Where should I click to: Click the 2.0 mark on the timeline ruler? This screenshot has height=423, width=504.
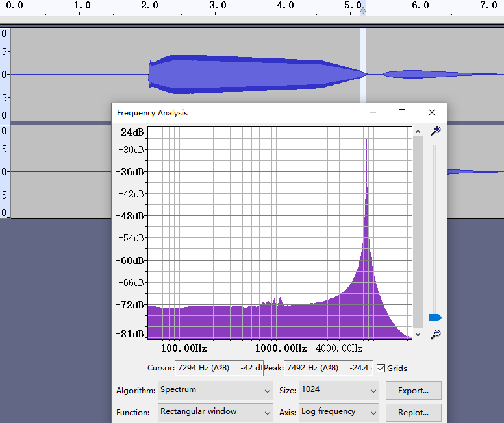pos(149,5)
